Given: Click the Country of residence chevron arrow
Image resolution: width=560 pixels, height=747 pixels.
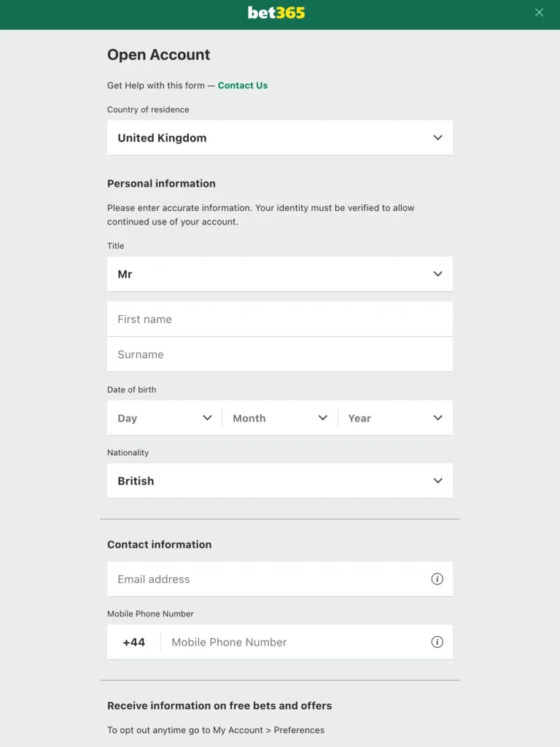Looking at the screenshot, I should click(437, 138).
